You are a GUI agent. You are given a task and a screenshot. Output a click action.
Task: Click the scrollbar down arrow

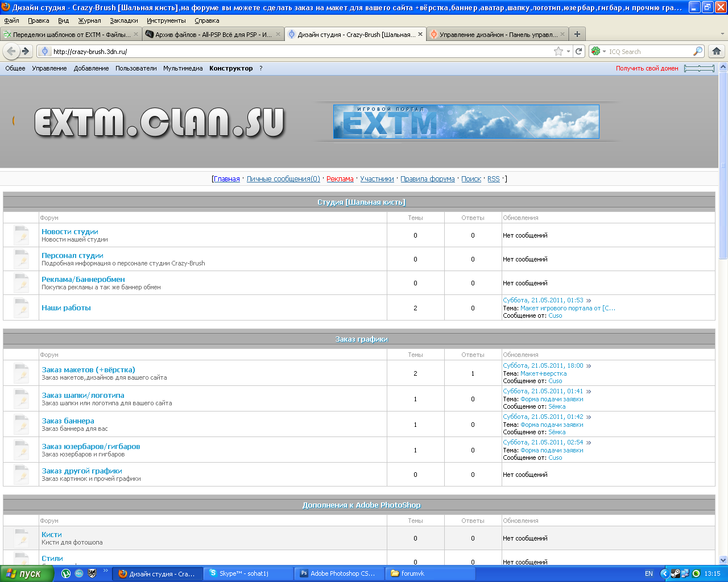(x=723, y=560)
